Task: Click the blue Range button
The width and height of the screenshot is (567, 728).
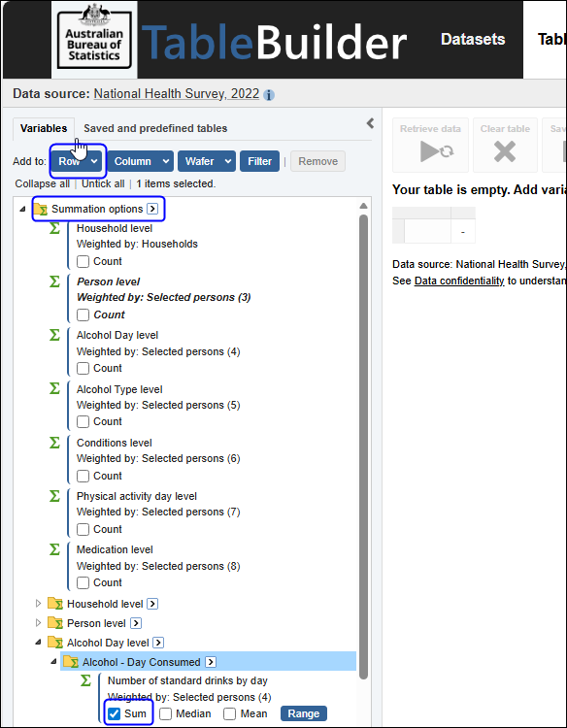Action: (304, 713)
